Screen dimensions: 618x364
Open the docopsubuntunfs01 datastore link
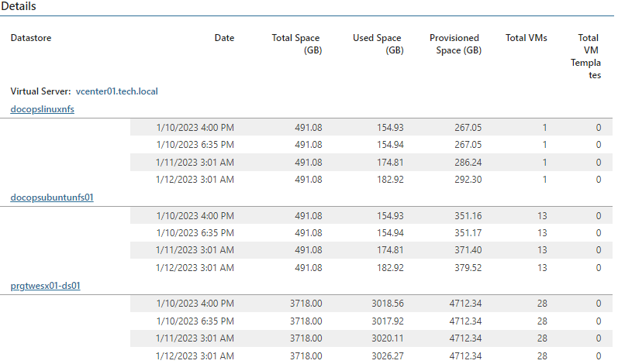52,197
